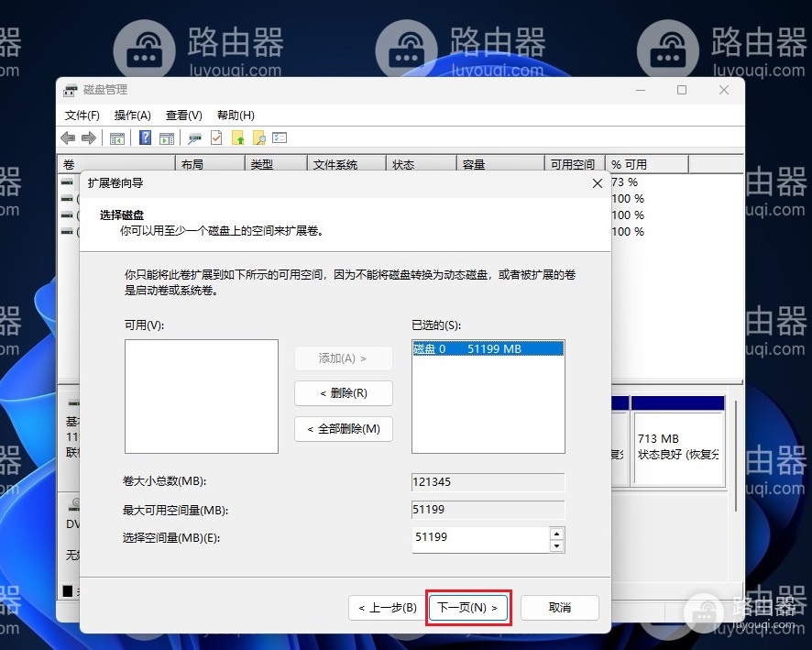The height and width of the screenshot is (650, 812).
Task: Sort by the 容量 column header
Action: click(500, 164)
